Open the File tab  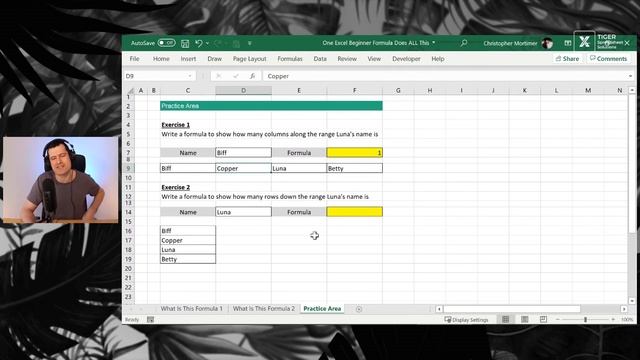click(x=134, y=59)
